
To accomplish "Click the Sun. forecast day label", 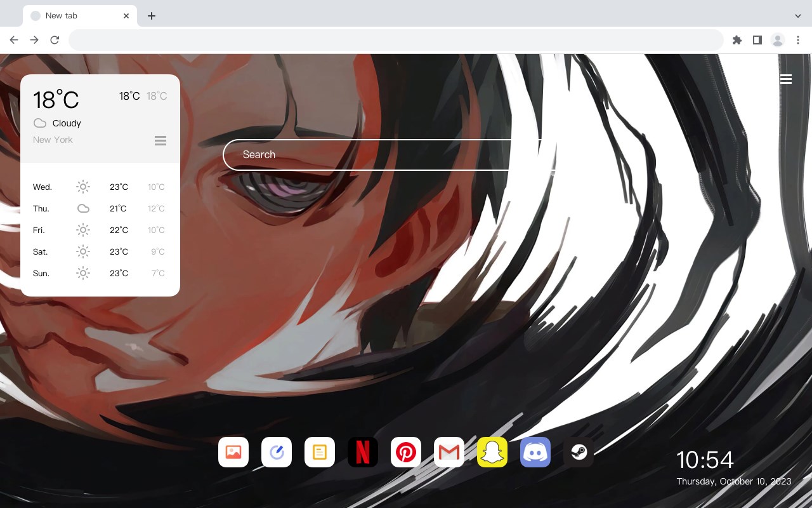I will (41, 273).
